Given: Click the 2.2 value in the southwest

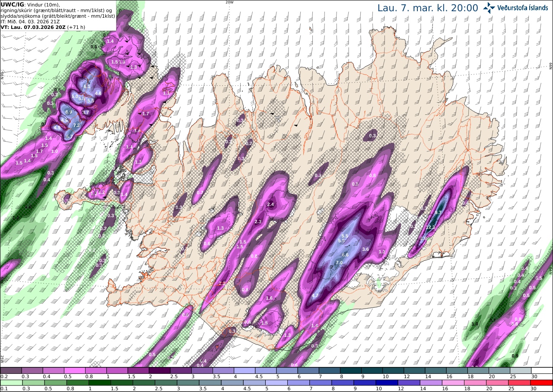Looking at the screenshot, I should click(x=222, y=283).
